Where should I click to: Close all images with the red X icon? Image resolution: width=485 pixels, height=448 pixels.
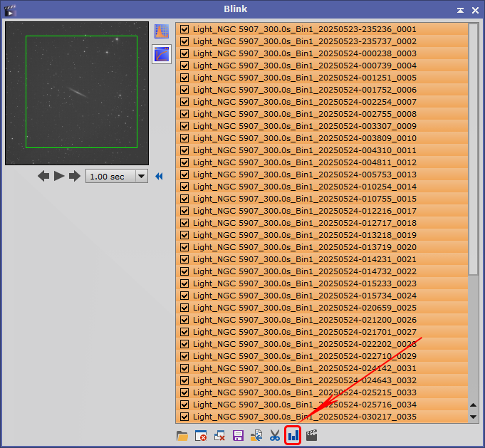[219, 436]
